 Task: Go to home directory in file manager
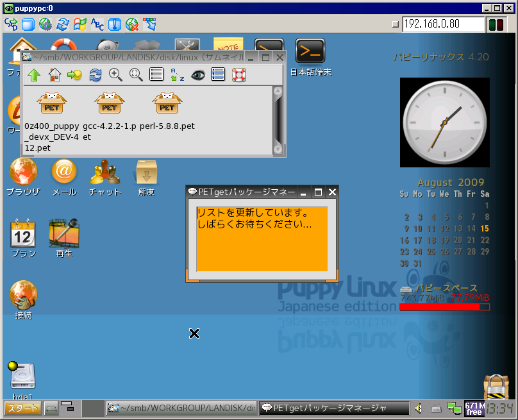(54, 74)
